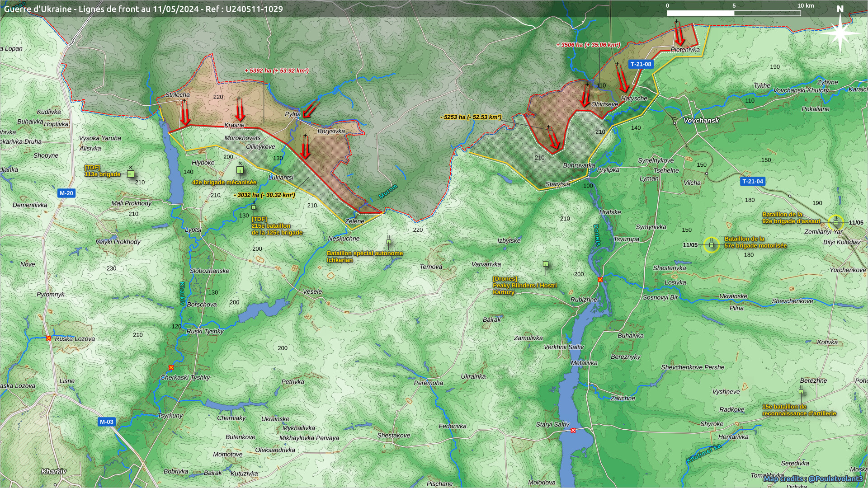Click the M-03 highway shield
This screenshot has height=488, width=868.
[x=107, y=422]
